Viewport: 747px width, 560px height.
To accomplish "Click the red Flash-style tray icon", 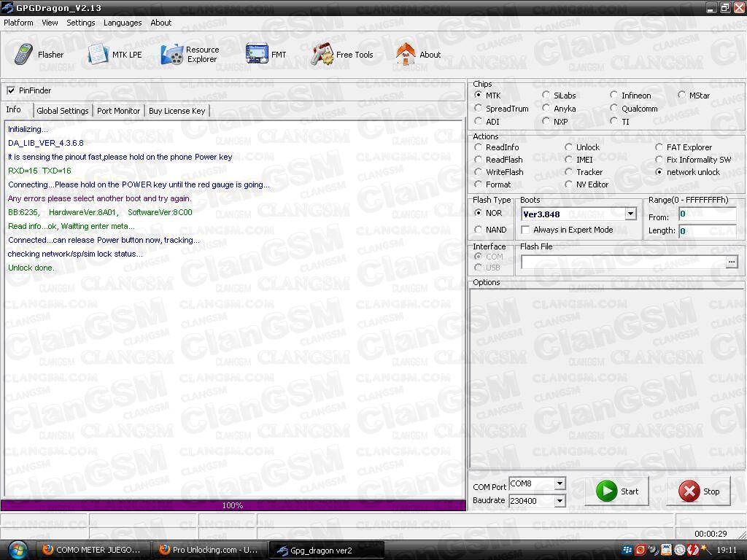I will click(x=692, y=550).
